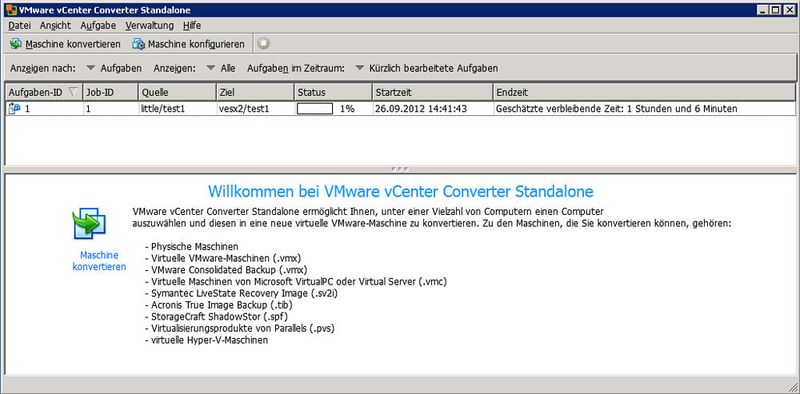Open the Anzeigen Alle filter dropdown
Image resolution: width=800 pixels, height=394 pixels.
(x=221, y=68)
